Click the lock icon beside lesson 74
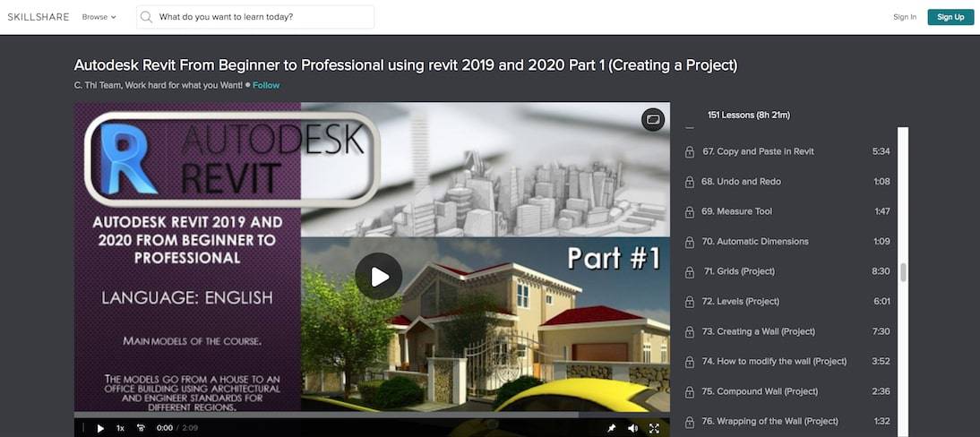This screenshot has height=437, width=980. pyautogui.click(x=690, y=362)
